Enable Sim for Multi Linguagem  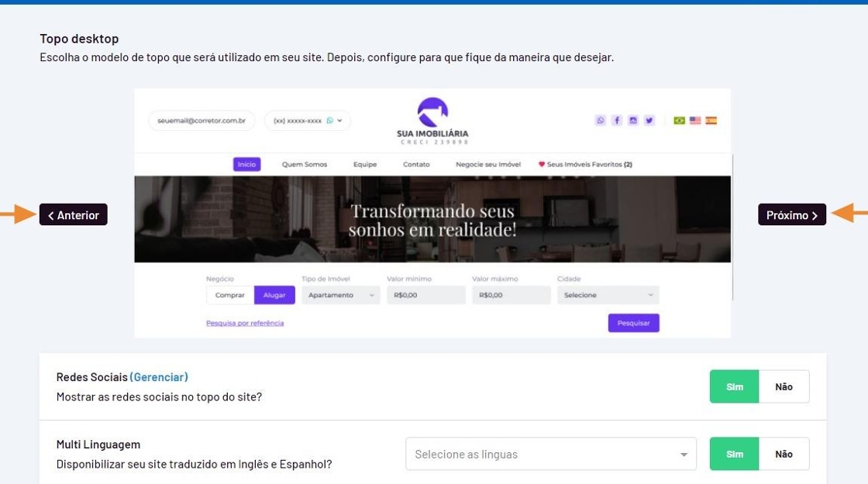pyautogui.click(x=735, y=454)
